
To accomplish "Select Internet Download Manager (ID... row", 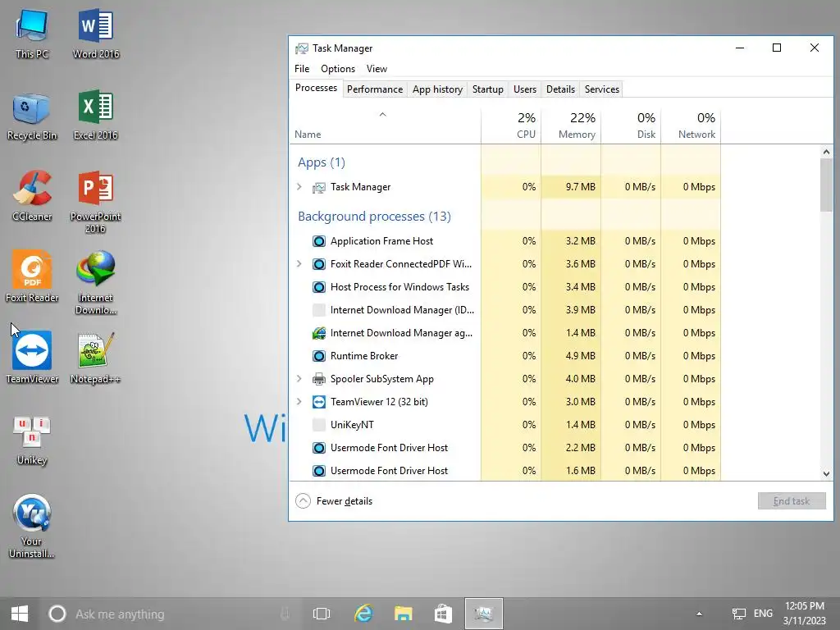I will (504, 310).
